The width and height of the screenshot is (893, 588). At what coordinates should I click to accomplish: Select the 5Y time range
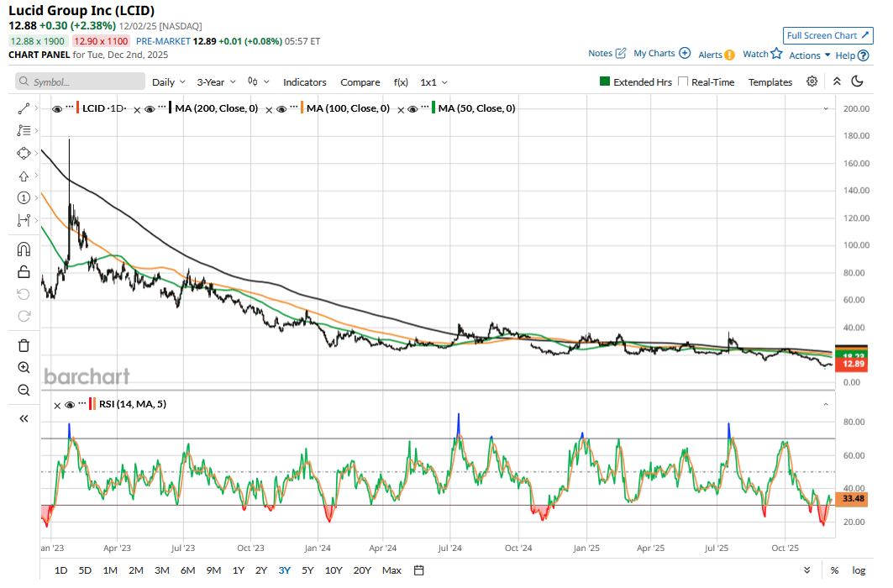(307, 570)
